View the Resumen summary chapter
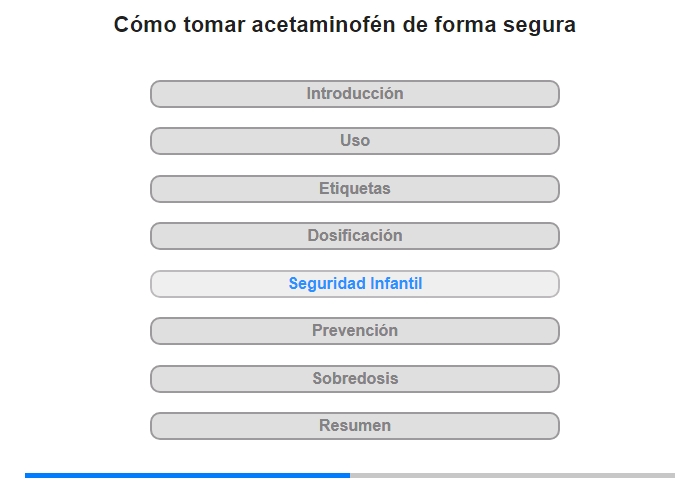 (355, 426)
